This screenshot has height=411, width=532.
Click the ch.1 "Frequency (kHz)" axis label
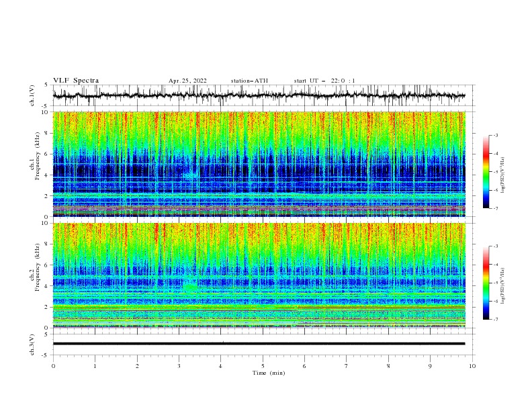[x=38, y=156]
